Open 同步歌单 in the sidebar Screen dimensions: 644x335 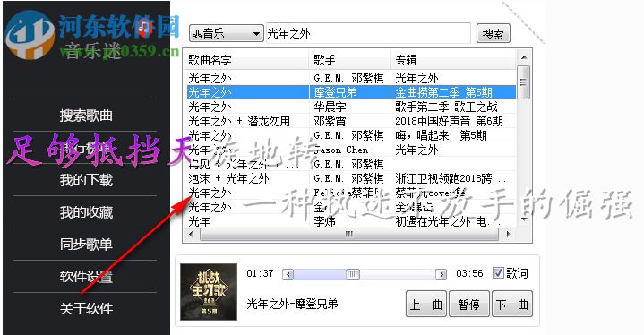pyautogui.click(x=86, y=245)
